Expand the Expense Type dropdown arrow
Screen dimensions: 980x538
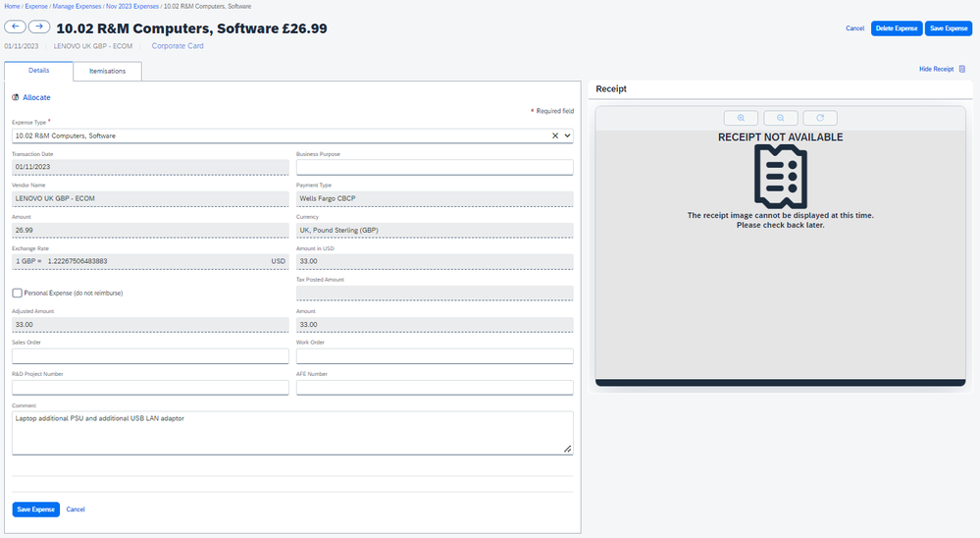click(x=567, y=135)
